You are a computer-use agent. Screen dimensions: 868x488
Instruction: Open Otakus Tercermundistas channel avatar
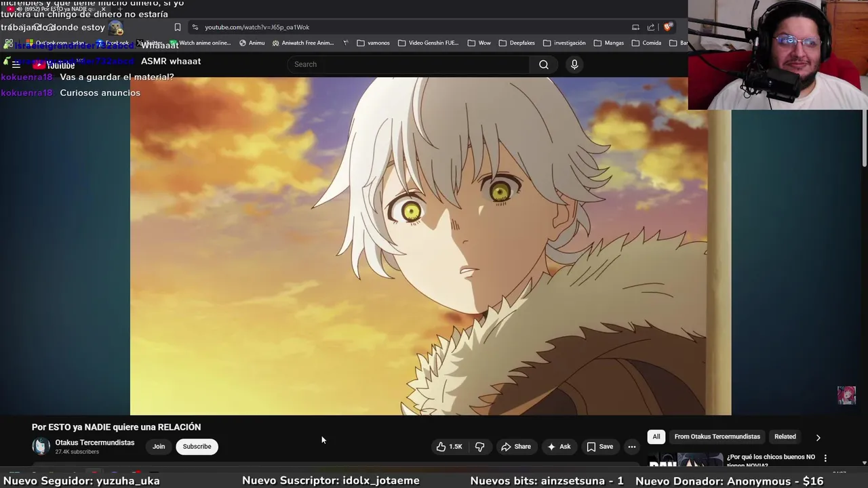pos(41,447)
